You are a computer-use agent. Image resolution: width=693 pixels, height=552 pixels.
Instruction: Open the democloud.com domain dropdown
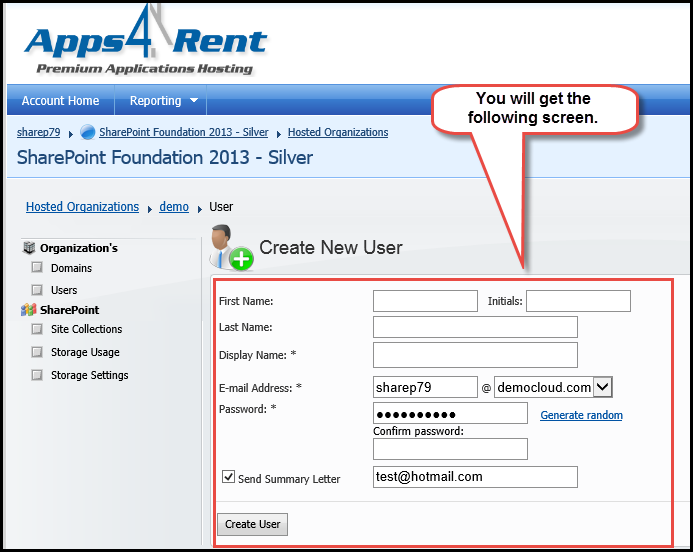(x=602, y=387)
